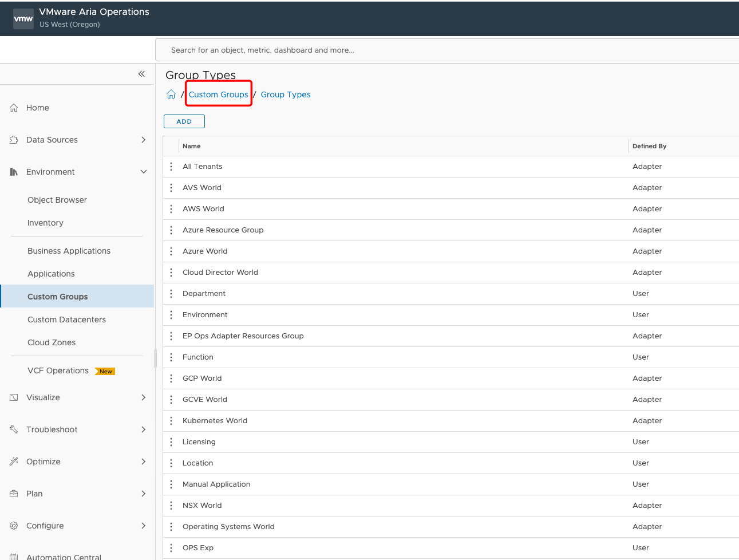Screen dimensions: 739x560
Task: Go to Custom Groups breadcrumb link
Action: point(219,94)
